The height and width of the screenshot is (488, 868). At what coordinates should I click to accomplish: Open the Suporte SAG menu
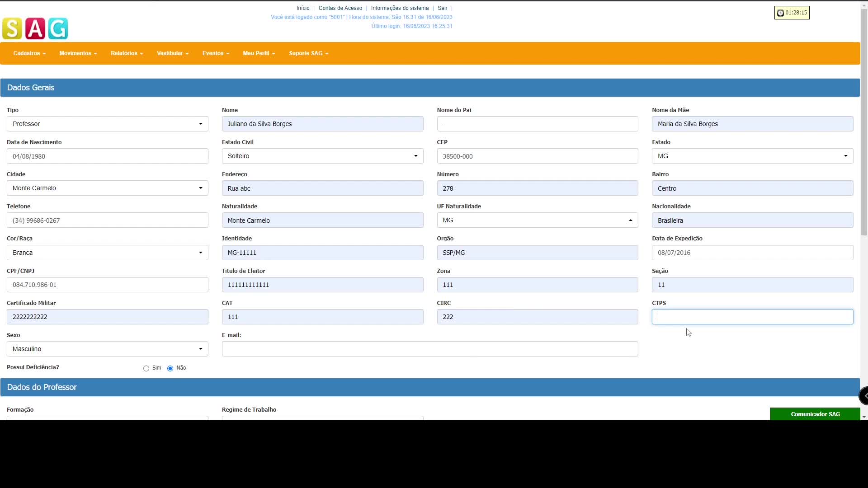click(309, 53)
